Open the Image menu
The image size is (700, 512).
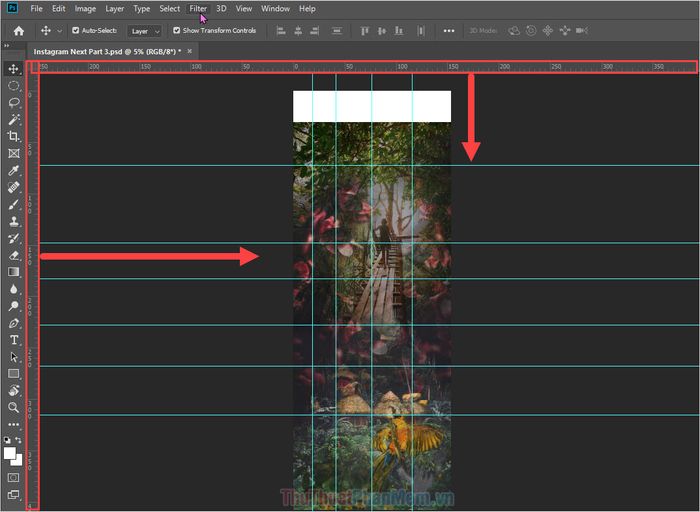[x=85, y=8]
